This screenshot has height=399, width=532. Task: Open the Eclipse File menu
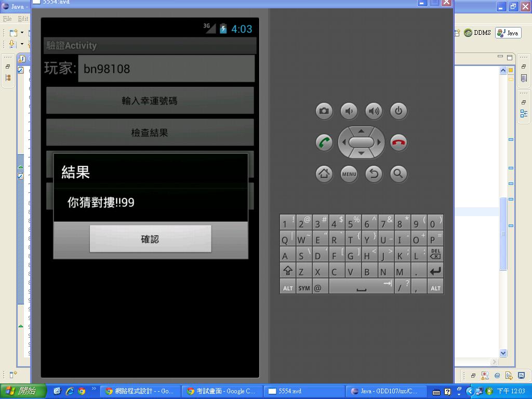coord(7,19)
